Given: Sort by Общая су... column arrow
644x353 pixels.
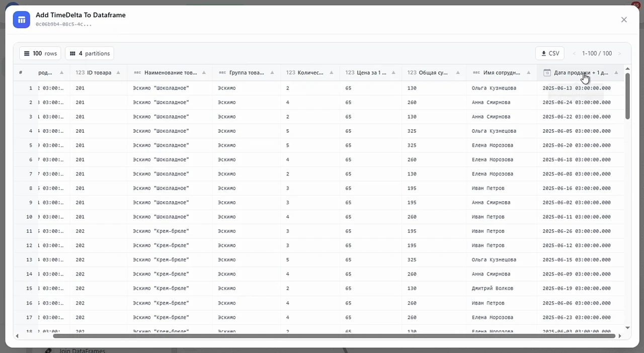Looking at the screenshot, I should click(x=457, y=72).
